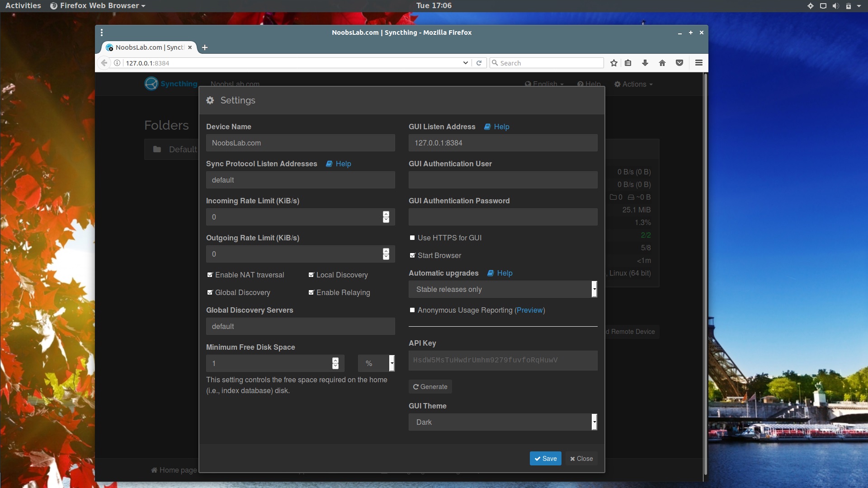This screenshot has height=488, width=868.
Task: Open GUI Theme dropdown showing Dark
Action: tap(503, 422)
